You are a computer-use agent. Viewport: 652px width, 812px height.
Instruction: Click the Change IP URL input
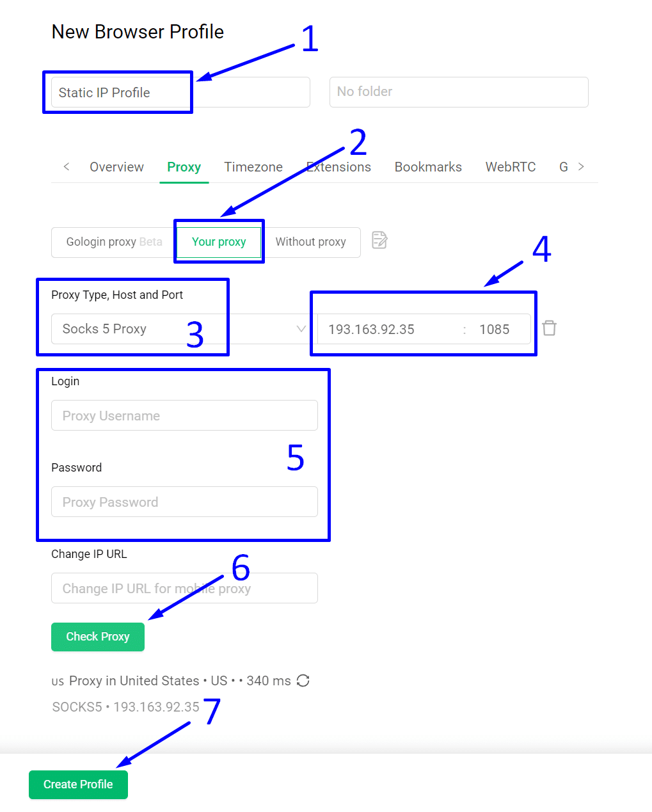184,588
